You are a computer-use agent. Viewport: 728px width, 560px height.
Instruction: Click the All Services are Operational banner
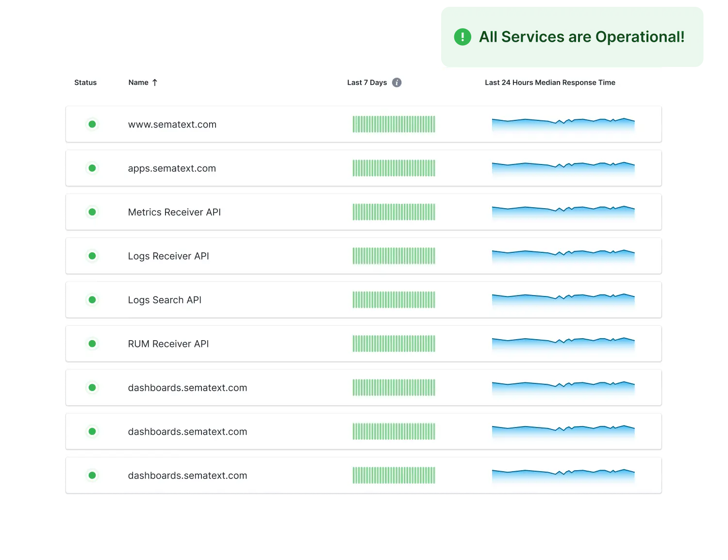(572, 37)
